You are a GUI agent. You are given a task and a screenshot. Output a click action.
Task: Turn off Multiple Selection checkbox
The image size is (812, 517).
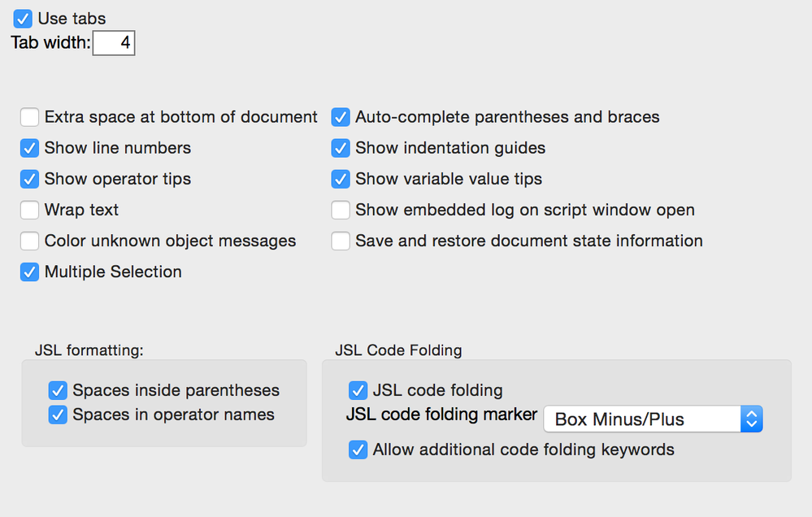(x=29, y=272)
